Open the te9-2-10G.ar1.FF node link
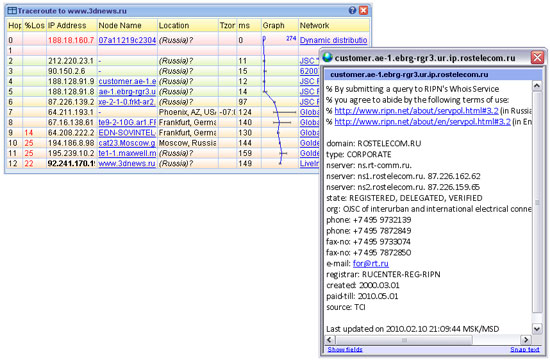The image size is (550, 360). (x=127, y=122)
